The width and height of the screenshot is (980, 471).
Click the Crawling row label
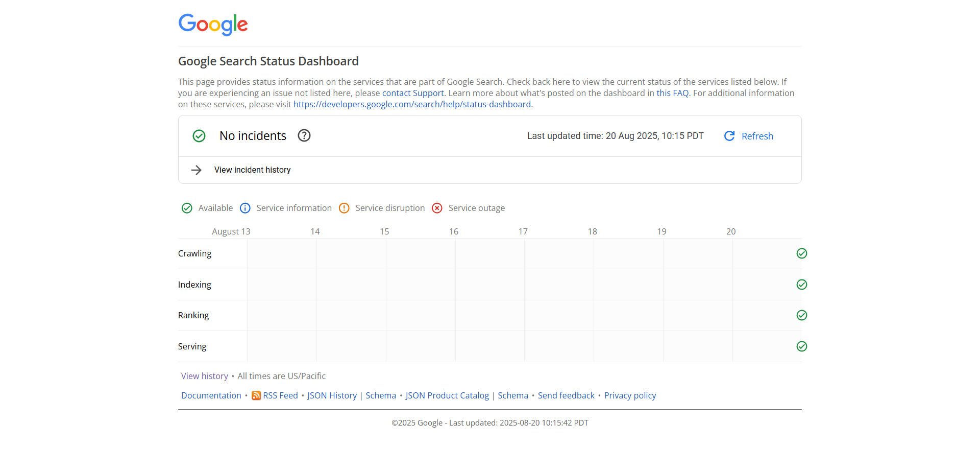click(x=194, y=253)
